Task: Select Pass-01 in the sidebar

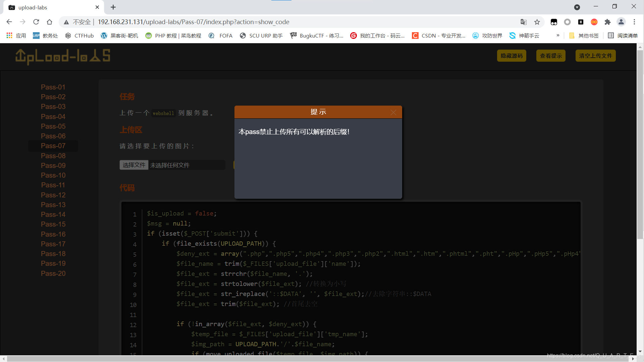Action: (x=53, y=87)
